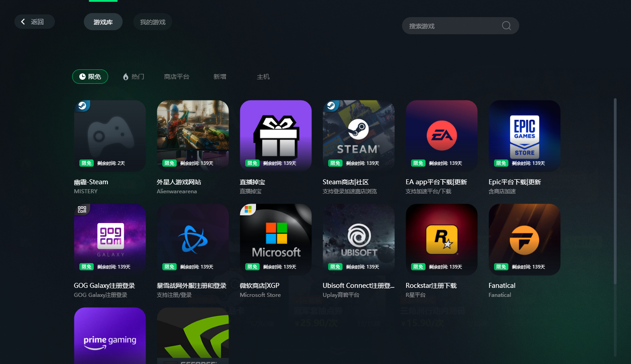The image size is (631, 364).
Task: Focus the 搜索游戏 search field
Action: [461, 26]
